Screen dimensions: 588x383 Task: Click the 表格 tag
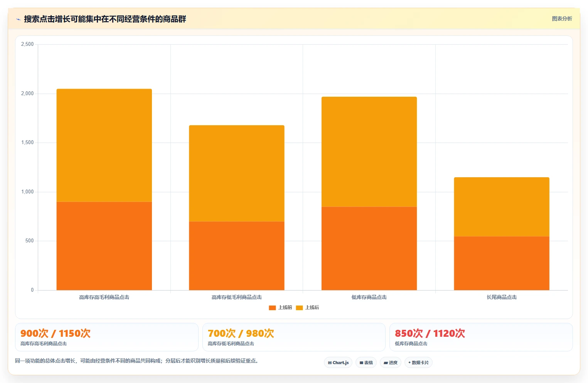tap(366, 363)
